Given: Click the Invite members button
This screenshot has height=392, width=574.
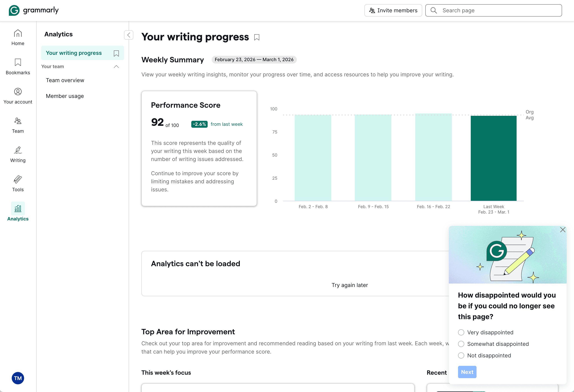Looking at the screenshot, I should coord(393,10).
